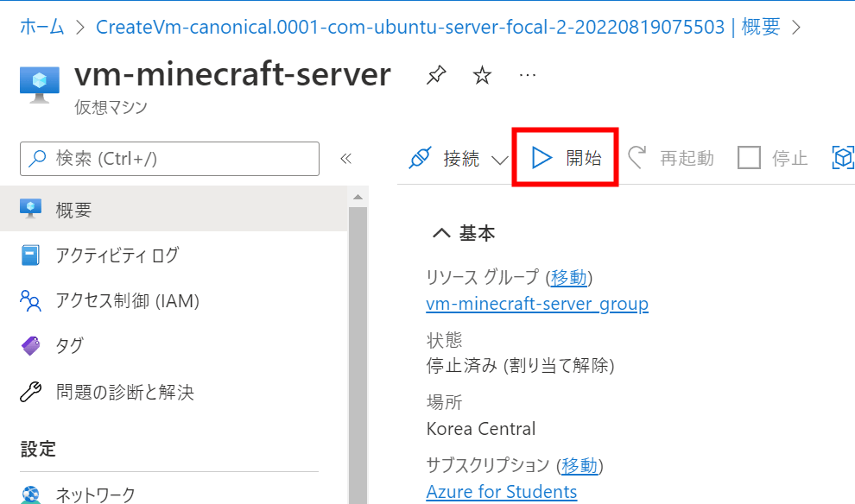Screen dimensions: 855x504
Task: Click the capture cube icon in toolbar
Action: pyautogui.click(x=843, y=158)
